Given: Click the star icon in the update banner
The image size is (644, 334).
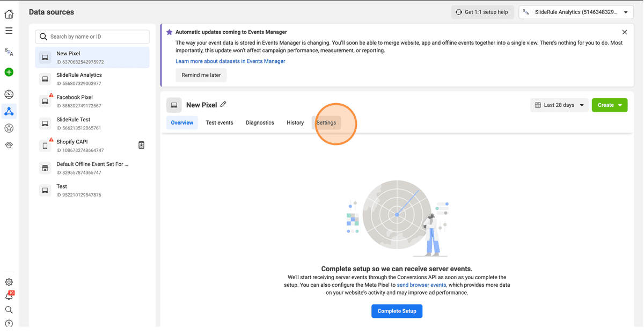Looking at the screenshot, I should 170,32.
